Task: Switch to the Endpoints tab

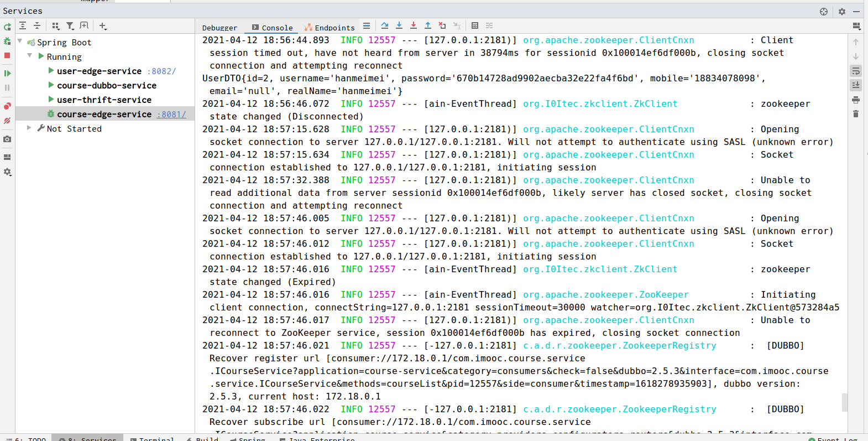Action: tap(330, 28)
